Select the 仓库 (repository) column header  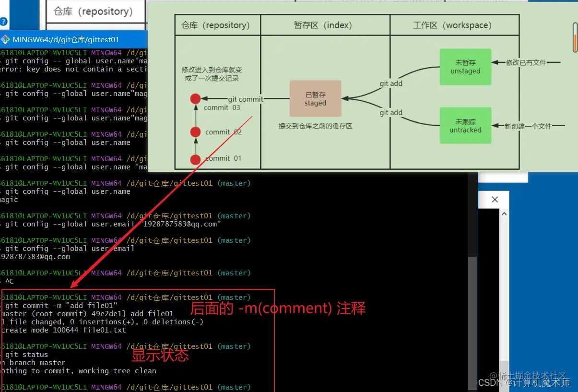tap(217, 24)
